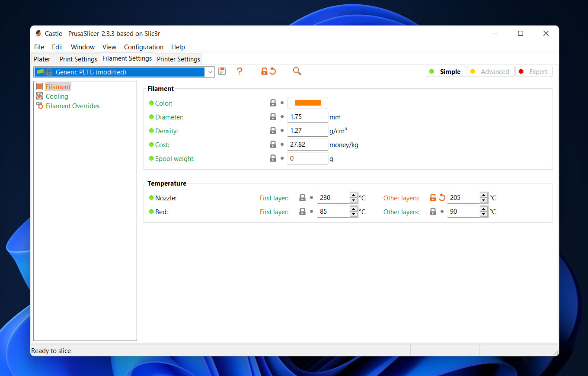Expand the Generic PETG preset dropdown

pyautogui.click(x=210, y=72)
